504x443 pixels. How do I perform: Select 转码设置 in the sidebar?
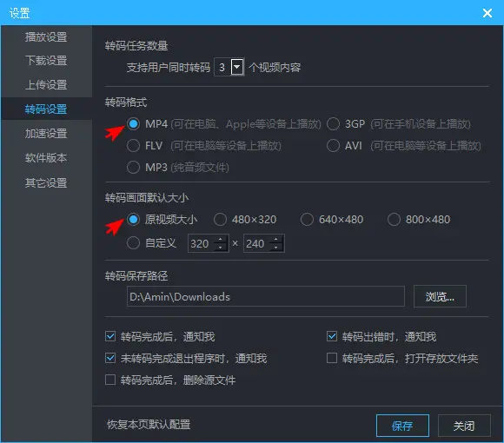tap(46, 109)
